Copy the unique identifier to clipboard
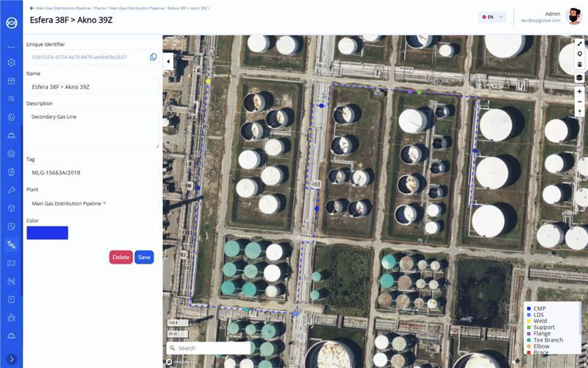Screen dimensions: 588x368 click(154, 57)
